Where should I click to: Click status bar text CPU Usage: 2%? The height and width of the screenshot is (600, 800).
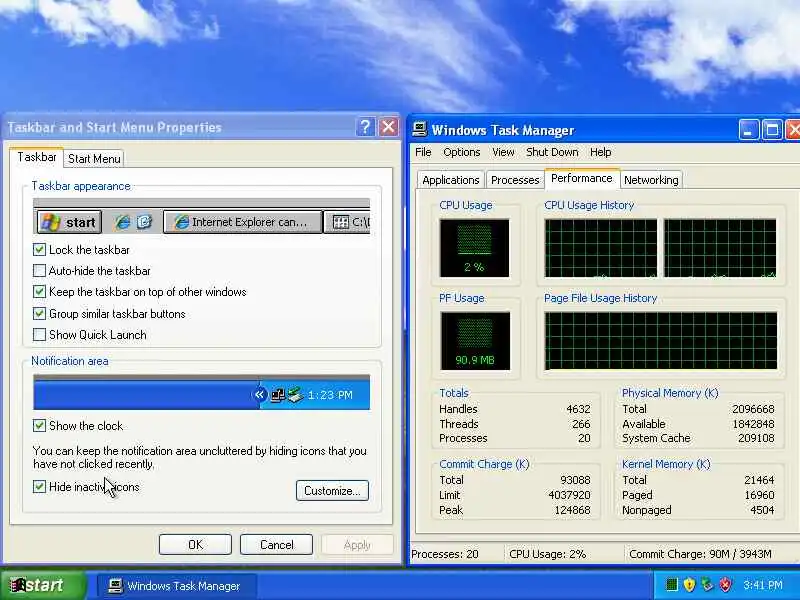(547, 554)
